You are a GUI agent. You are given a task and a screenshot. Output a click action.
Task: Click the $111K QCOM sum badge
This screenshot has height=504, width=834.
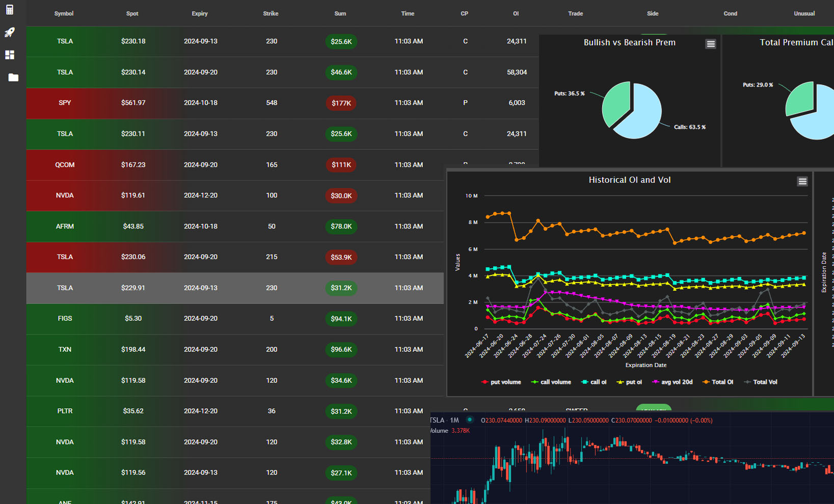(341, 165)
